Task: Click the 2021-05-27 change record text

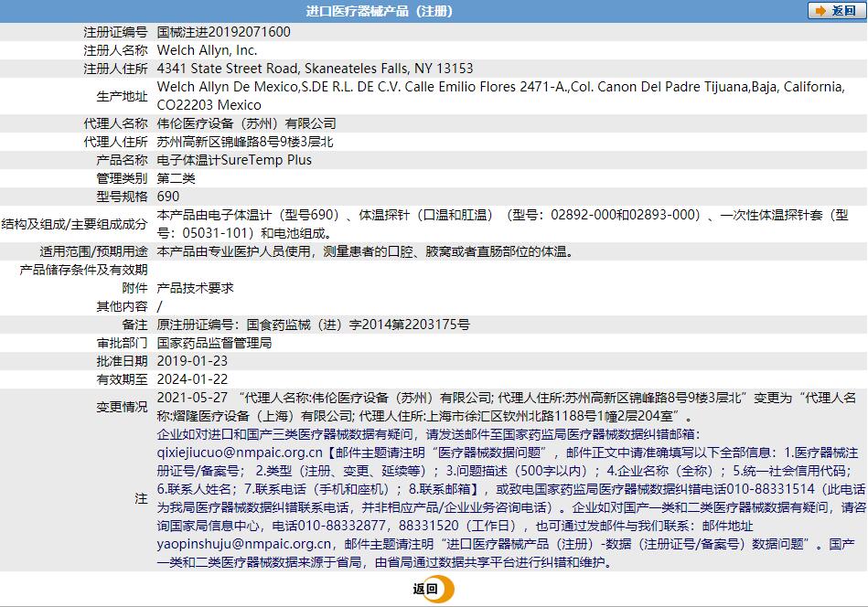Action: coord(507,407)
